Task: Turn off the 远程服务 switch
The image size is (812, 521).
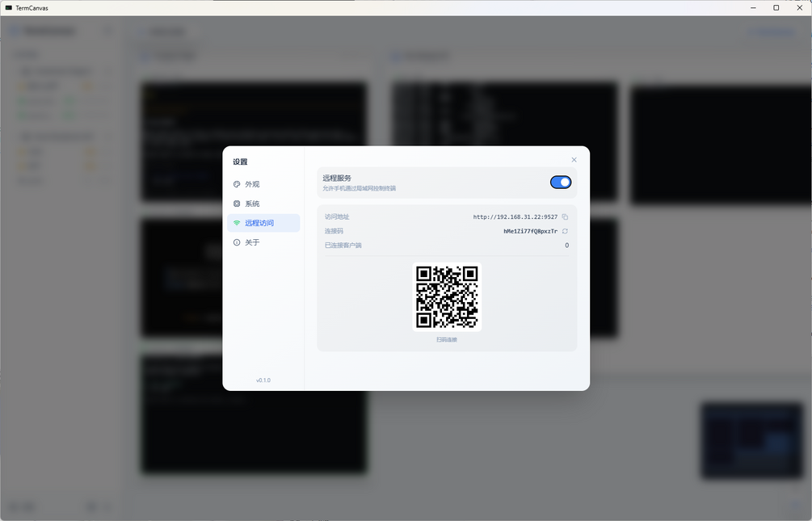Action: (561, 183)
